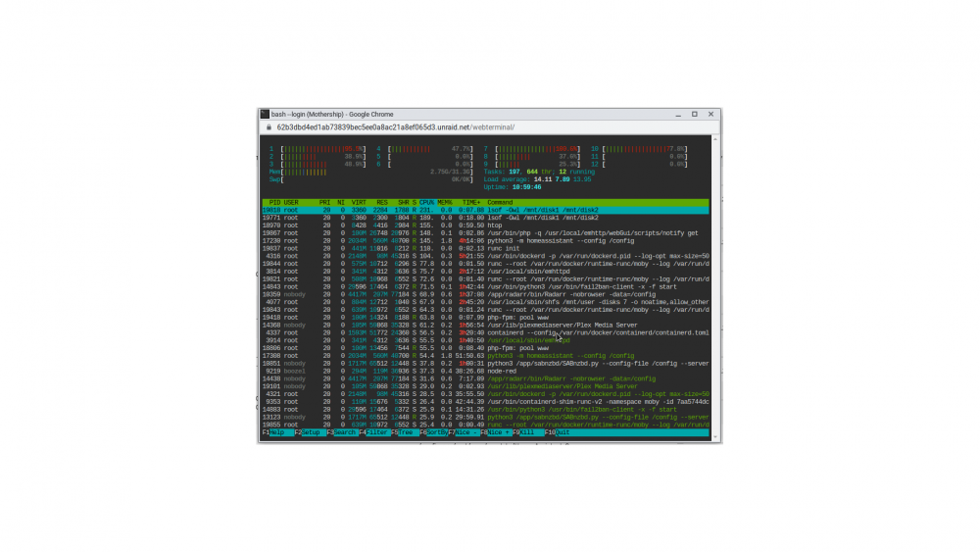Click the CPU 1 usage meter
Viewport: 980px width, 552px height.
pos(318,149)
